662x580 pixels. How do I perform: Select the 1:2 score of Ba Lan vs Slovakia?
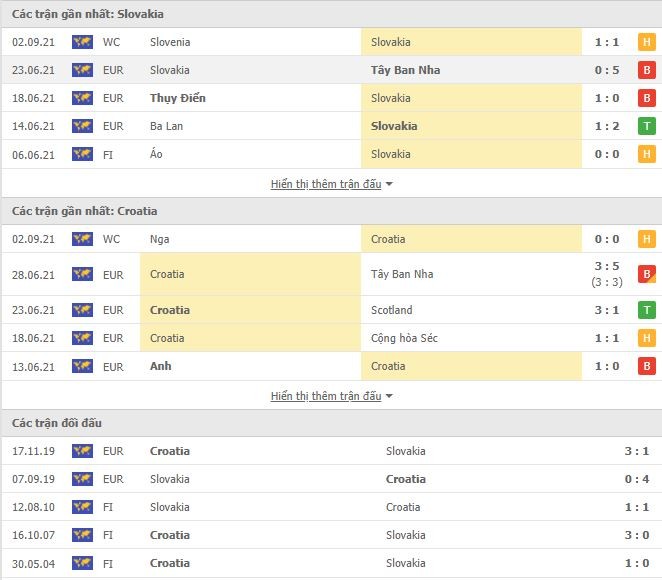pyautogui.click(x=607, y=126)
